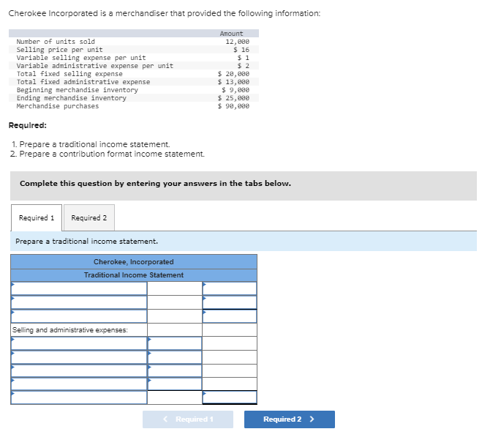
Task: Click the 'Cherokee, Incorporated' table header
Action: (x=134, y=262)
